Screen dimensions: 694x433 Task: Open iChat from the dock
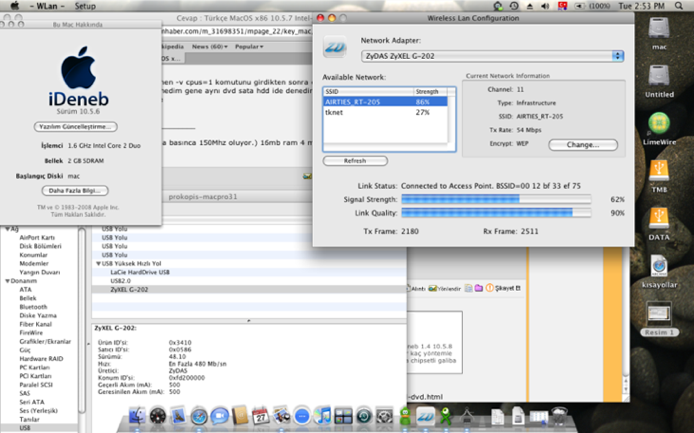click(x=219, y=415)
